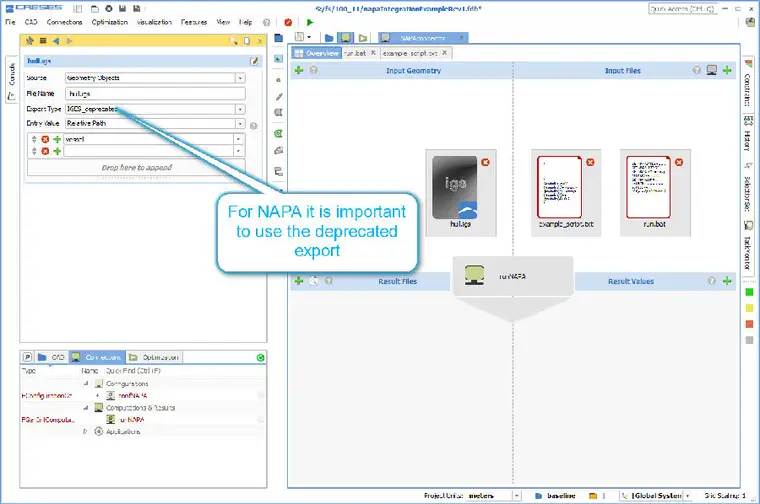The image size is (760, 504).
Task: Open the CAD menu
Action: pyautogui.click(x=31, y=22)
